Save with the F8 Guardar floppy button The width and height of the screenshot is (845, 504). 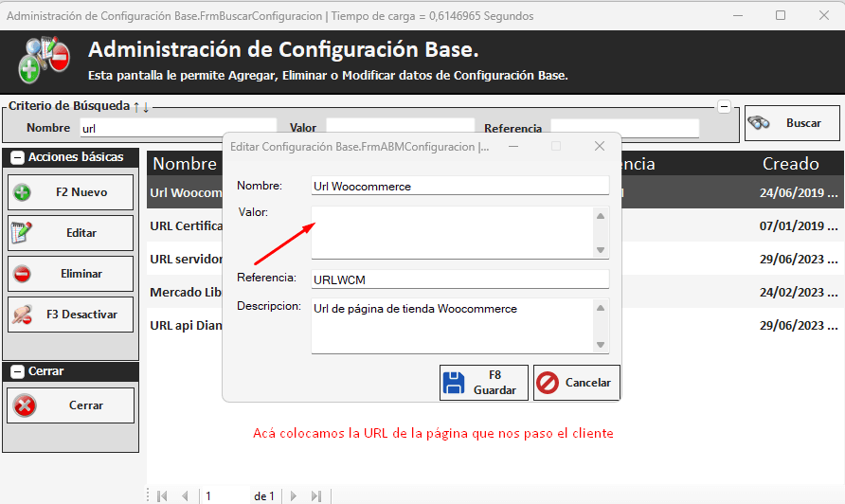point(483,383)
